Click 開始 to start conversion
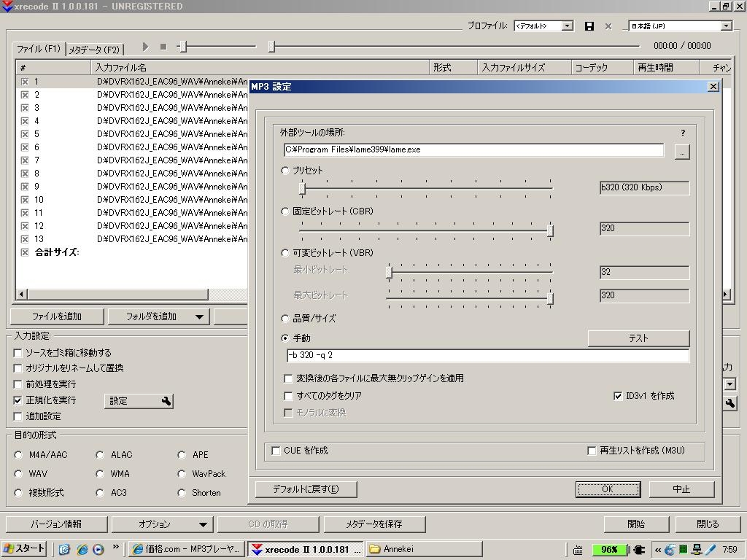 (636, 524)
